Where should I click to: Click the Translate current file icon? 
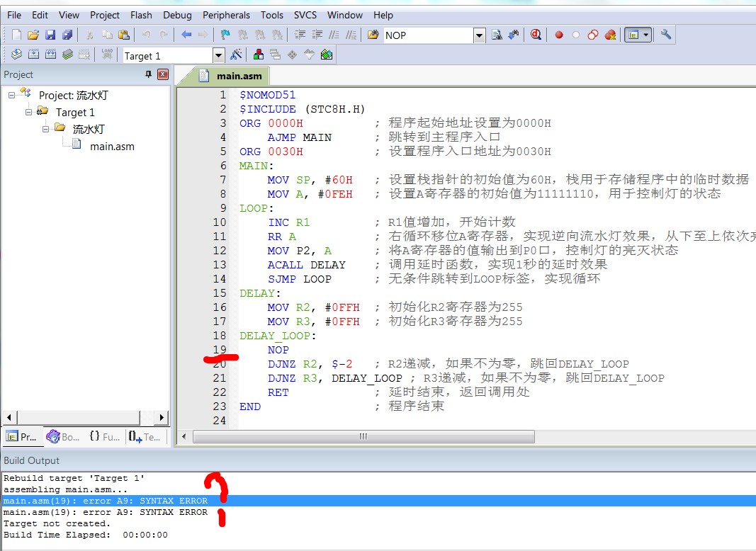click(x=16, y=55)
